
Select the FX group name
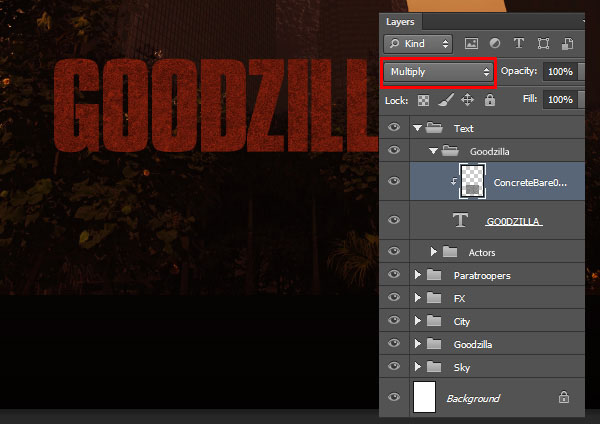pyautogui.click(x=459, y=298)
